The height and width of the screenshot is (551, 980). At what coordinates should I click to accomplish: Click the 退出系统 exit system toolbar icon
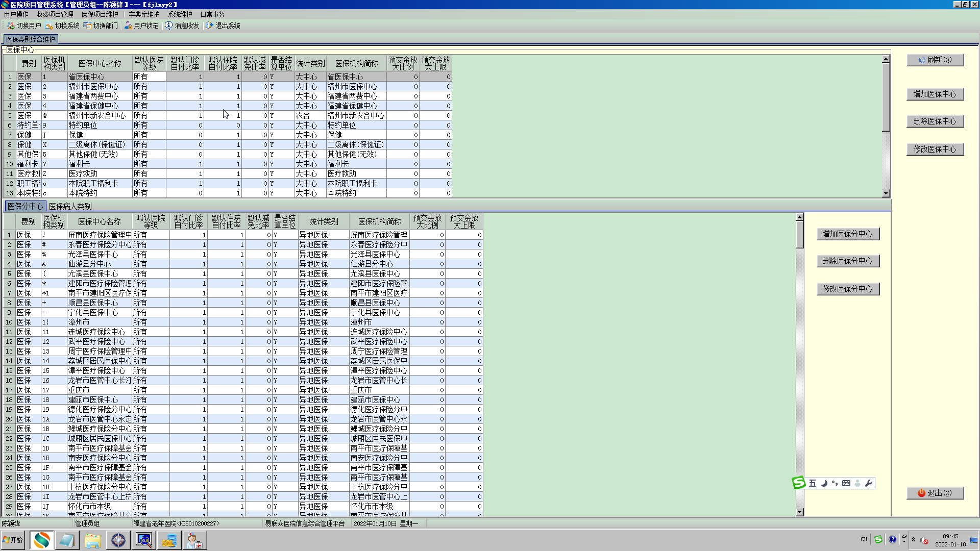(x=209, y=26)
